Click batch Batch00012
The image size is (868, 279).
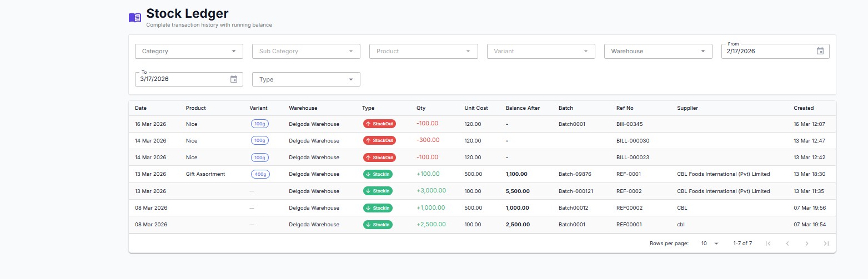[x=573, y=208]
